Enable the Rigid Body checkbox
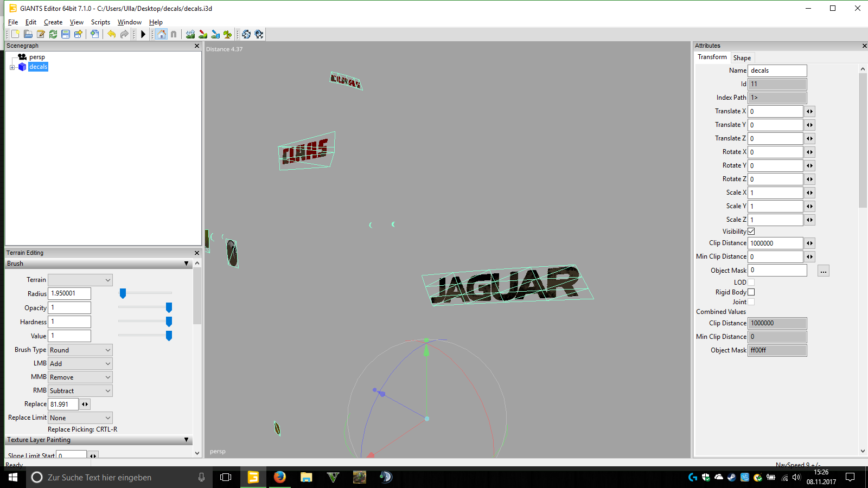 point(751,292)
